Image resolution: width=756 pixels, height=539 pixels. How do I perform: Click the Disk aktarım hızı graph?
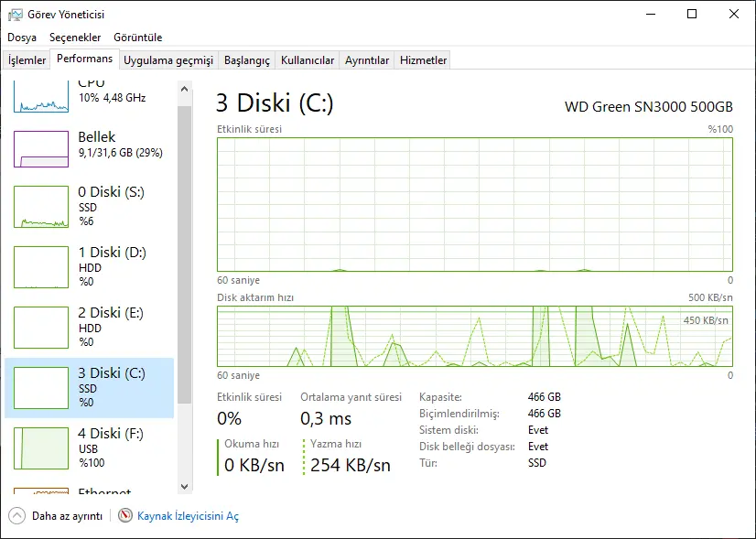tap(475, 336)
